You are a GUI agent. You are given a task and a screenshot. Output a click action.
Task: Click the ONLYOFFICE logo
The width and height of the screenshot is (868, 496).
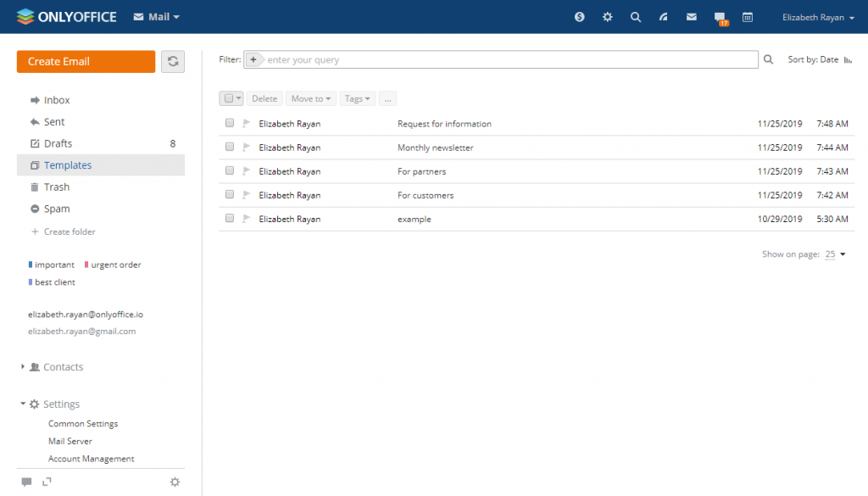click(x=66, y=17)
